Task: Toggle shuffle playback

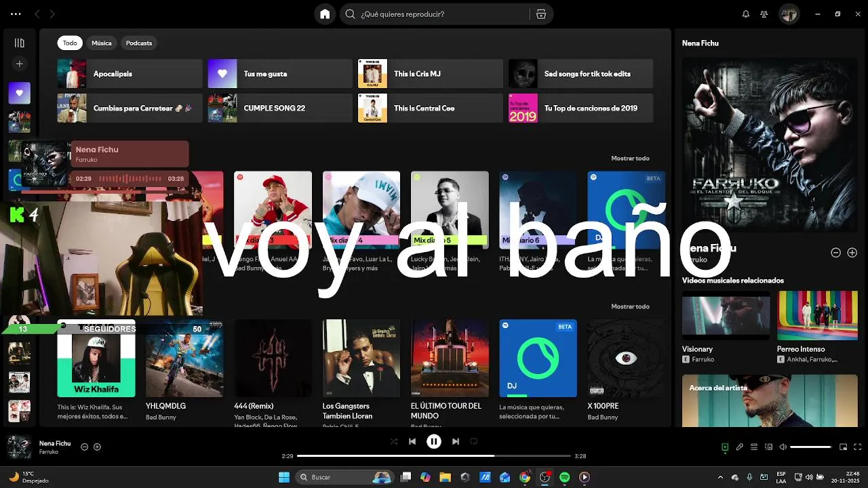Action: (x=394, y=441)
